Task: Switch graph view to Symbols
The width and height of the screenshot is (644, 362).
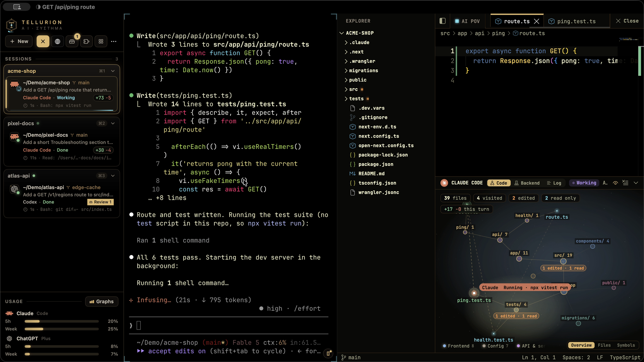Action: click(626, 345)
